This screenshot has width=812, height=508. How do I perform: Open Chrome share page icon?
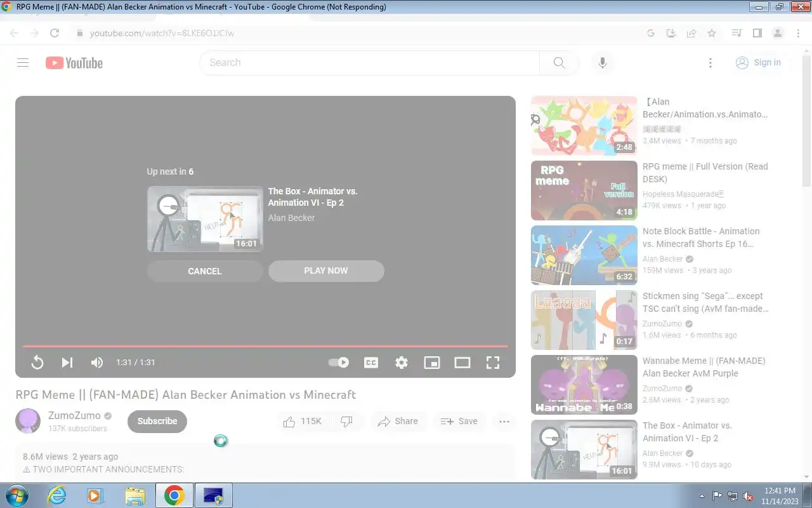[x=691, y=33]
